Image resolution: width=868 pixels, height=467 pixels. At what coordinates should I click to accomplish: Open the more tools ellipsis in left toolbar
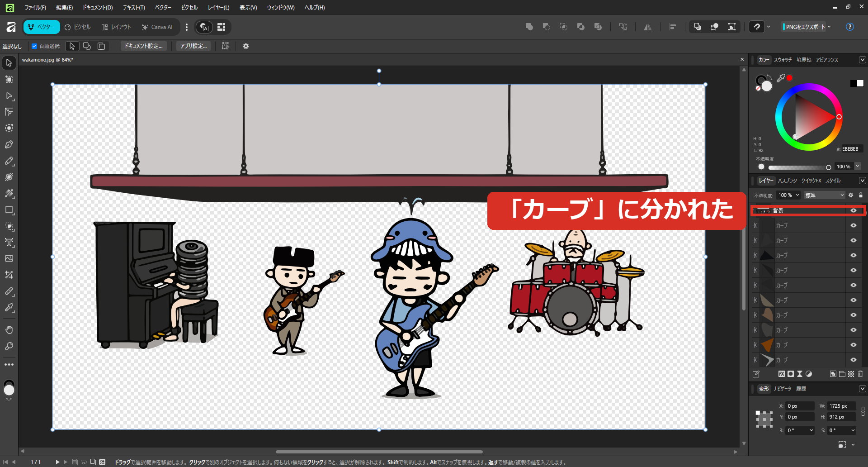[9, 364]
